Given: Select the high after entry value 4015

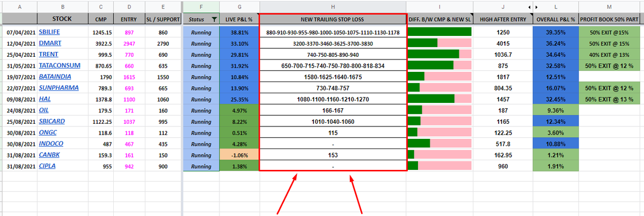Looking at the screenshot, I should pos(503,43).
